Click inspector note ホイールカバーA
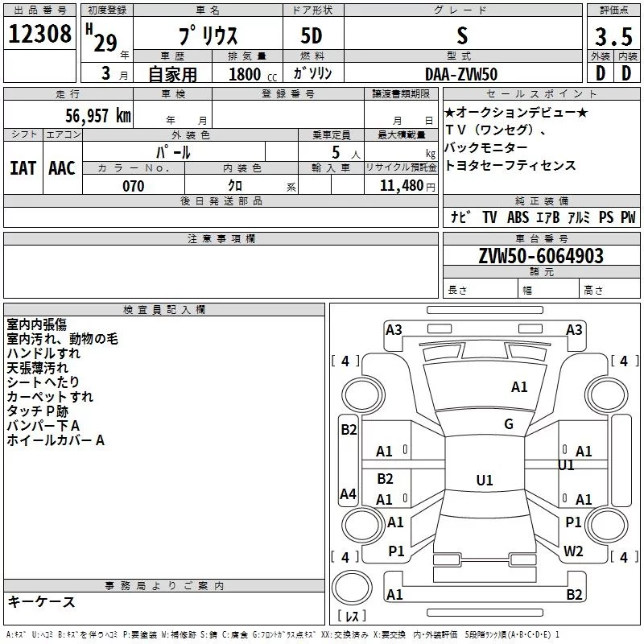 point(56,440)
